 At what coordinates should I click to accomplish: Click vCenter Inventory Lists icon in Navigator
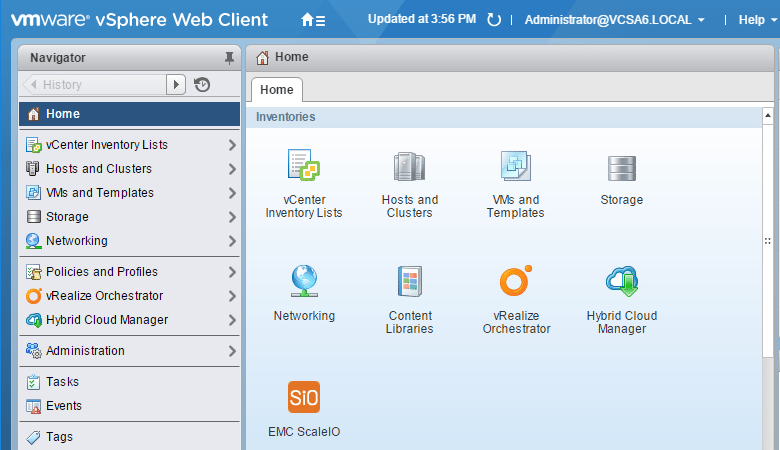click(33, 145)
